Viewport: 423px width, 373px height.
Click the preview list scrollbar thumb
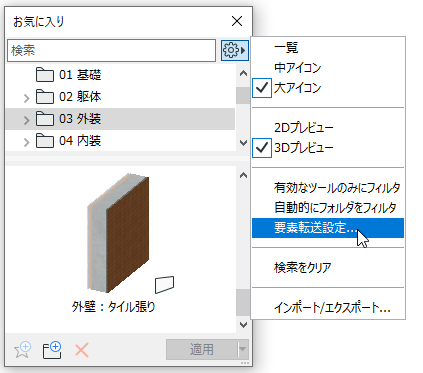tap(243, 302)
